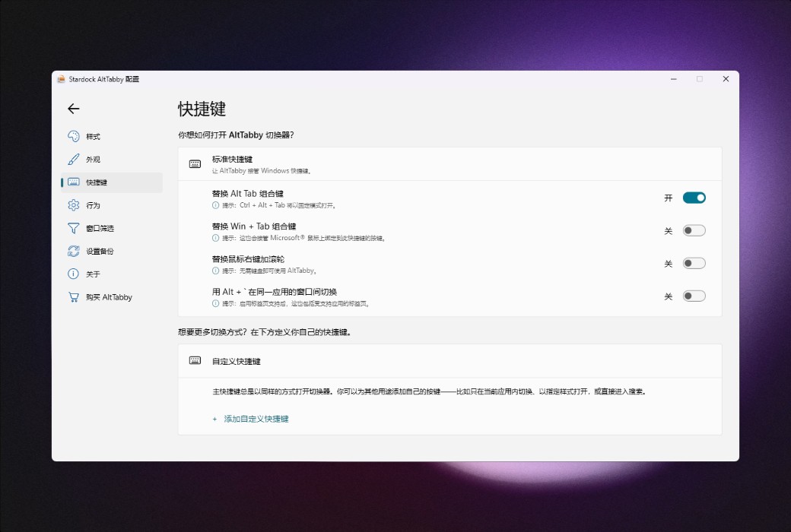This screenshot has height=532, width=791.
Task: Click the keyboard icon in 标准快捷键 header
Action: pos(195,164)
